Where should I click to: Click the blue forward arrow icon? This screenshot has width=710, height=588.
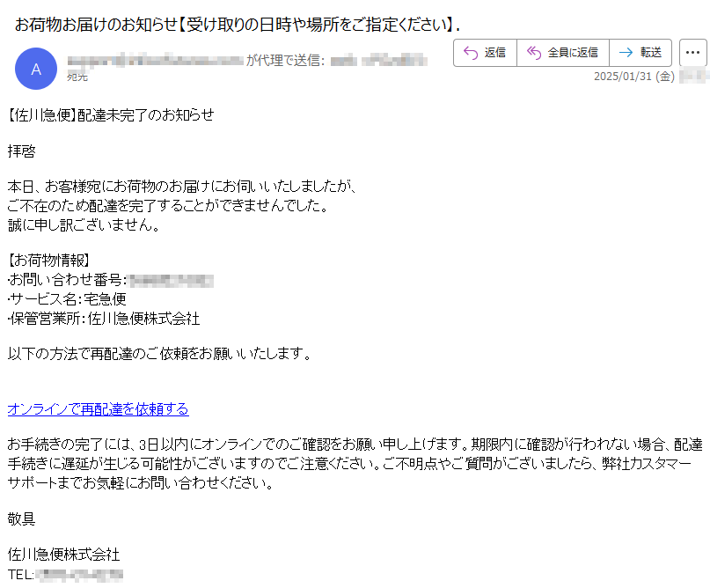point(626,53)
